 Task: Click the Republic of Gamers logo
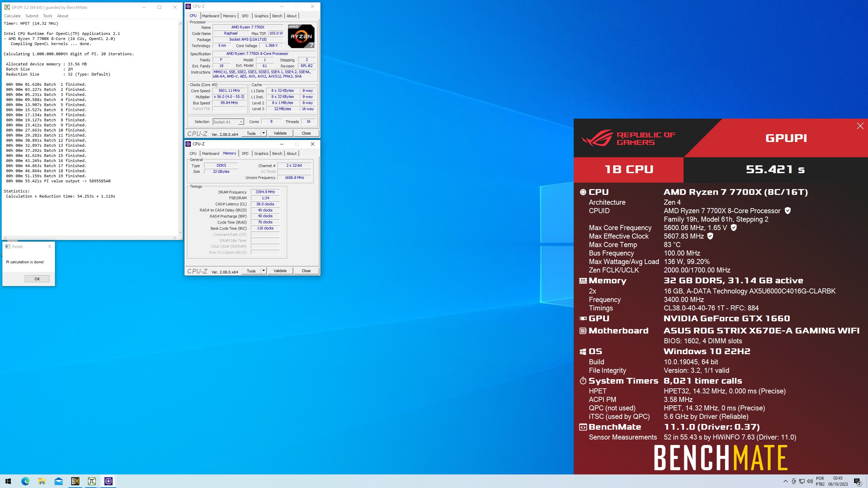coord(628,138)
